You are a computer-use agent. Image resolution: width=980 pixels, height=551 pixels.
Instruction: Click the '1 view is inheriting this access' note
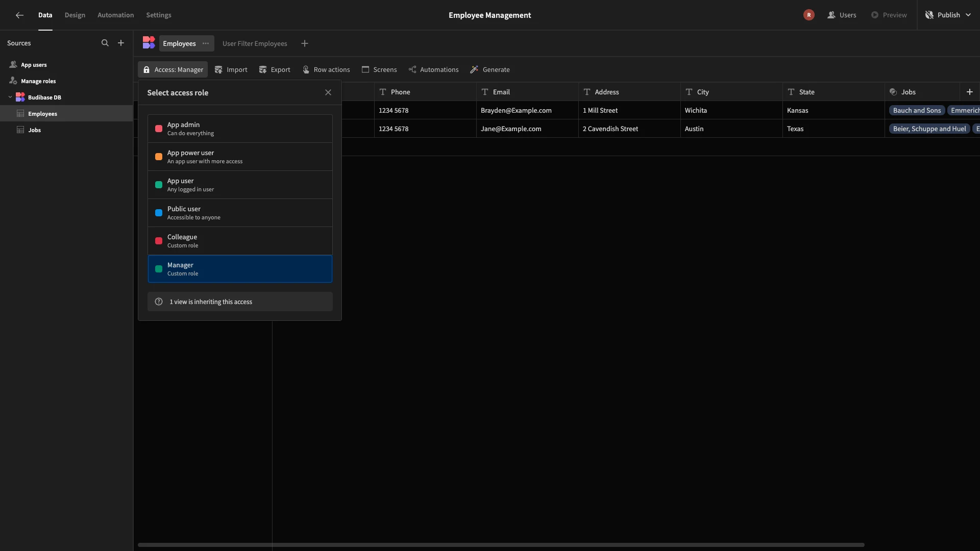(240, 302)
